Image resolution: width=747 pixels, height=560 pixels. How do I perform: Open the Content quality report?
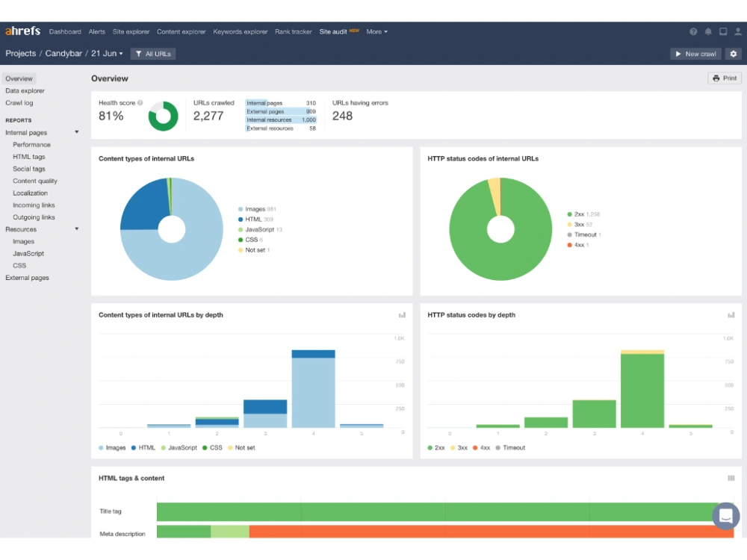[35, 181]
